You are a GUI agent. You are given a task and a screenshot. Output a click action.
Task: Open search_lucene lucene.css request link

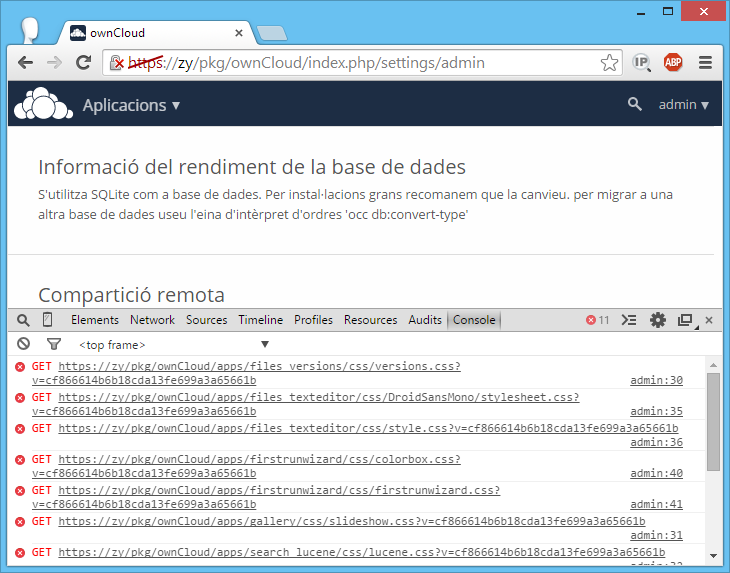coord(362,552)
